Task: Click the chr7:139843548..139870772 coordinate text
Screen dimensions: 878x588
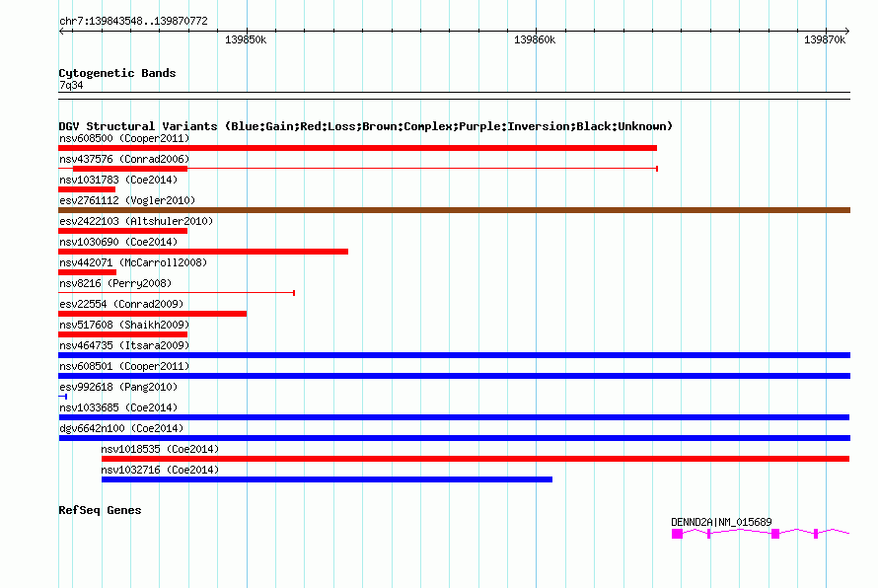Action: point(133,21)
